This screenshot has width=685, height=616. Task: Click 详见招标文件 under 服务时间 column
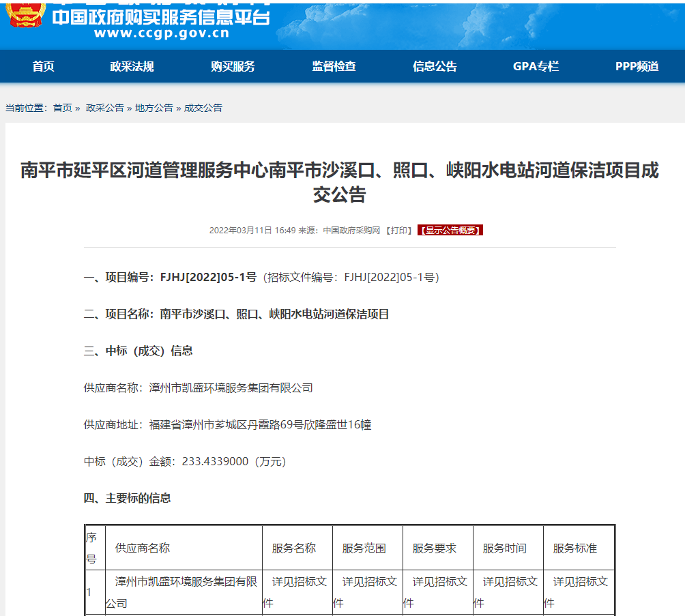point(508,592)
